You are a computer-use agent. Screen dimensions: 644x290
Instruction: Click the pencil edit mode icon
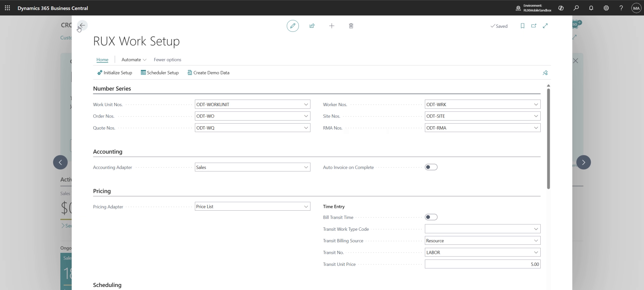pos(293,26)
